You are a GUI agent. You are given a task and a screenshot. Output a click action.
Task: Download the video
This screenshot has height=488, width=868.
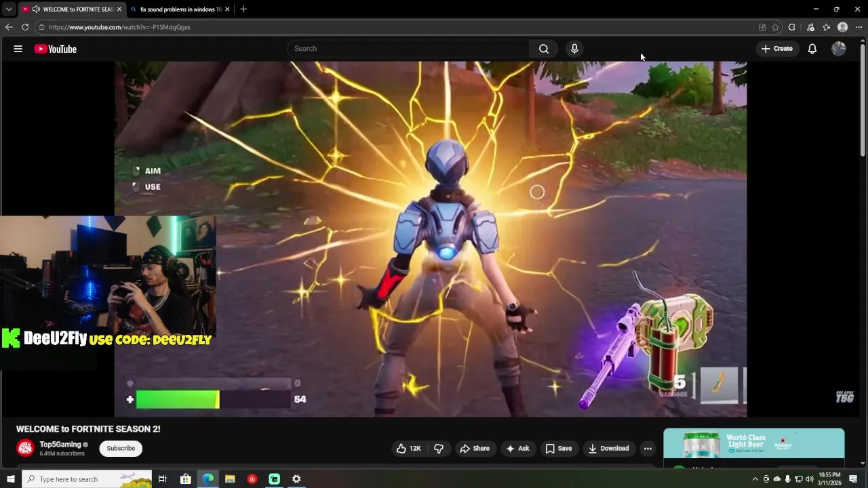(x=608, y=449)
